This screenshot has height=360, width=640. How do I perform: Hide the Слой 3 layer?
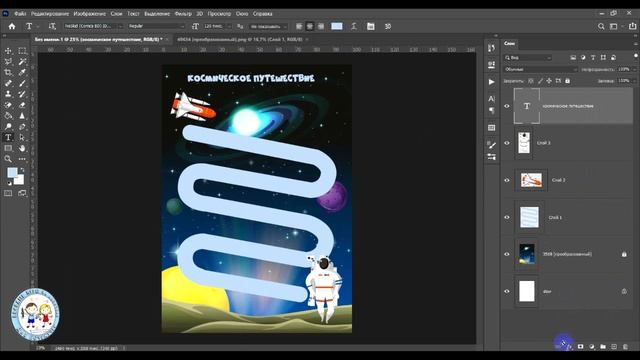pyautogui.click(x=507, y=143)
